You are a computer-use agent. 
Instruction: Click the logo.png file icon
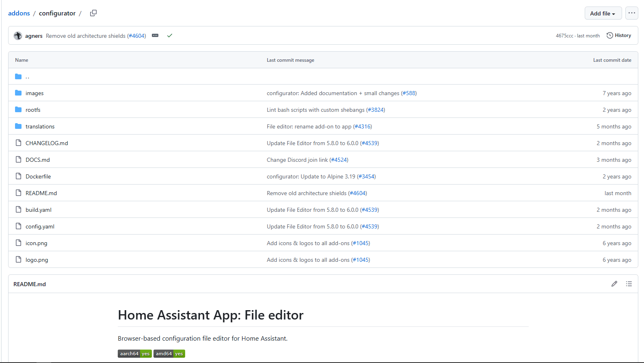[x=18, y=259]
